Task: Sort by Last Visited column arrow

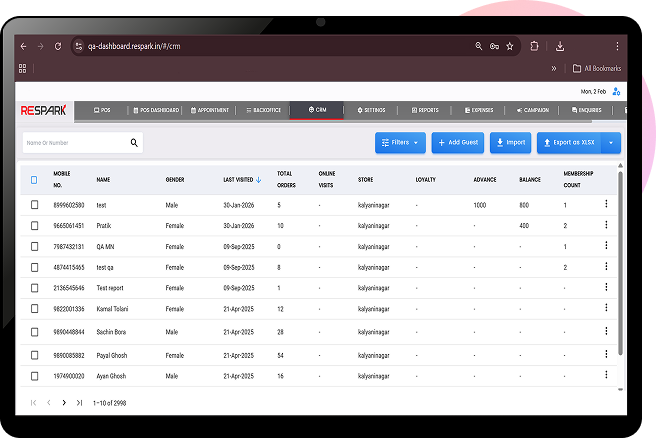Action: (x=259, y=180)
